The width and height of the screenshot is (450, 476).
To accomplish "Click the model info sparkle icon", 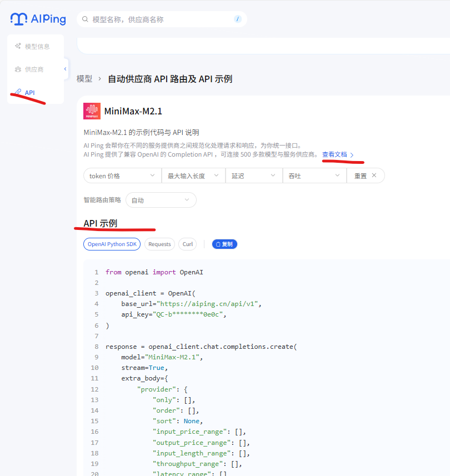I will tap(18, 46).
